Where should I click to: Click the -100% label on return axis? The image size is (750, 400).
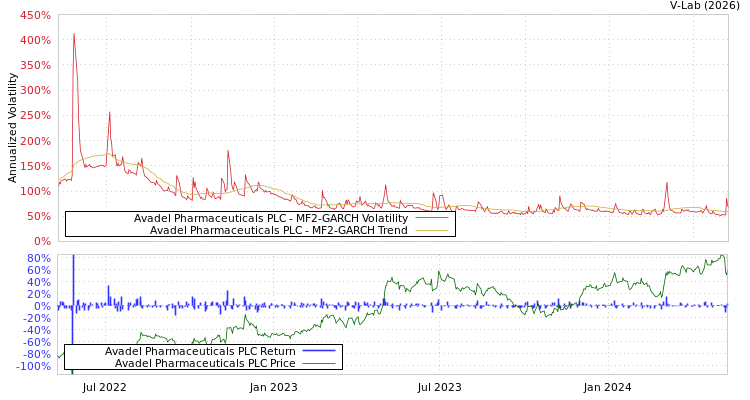(33, 366)
